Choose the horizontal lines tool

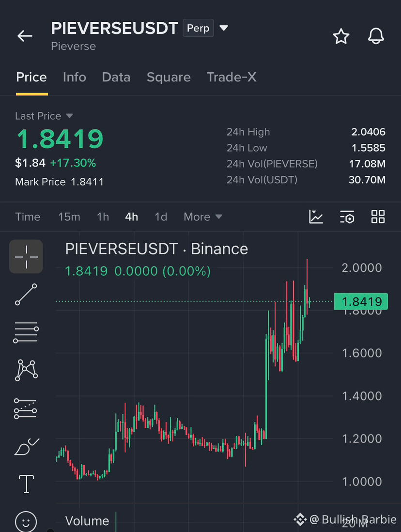coord(26,332)
